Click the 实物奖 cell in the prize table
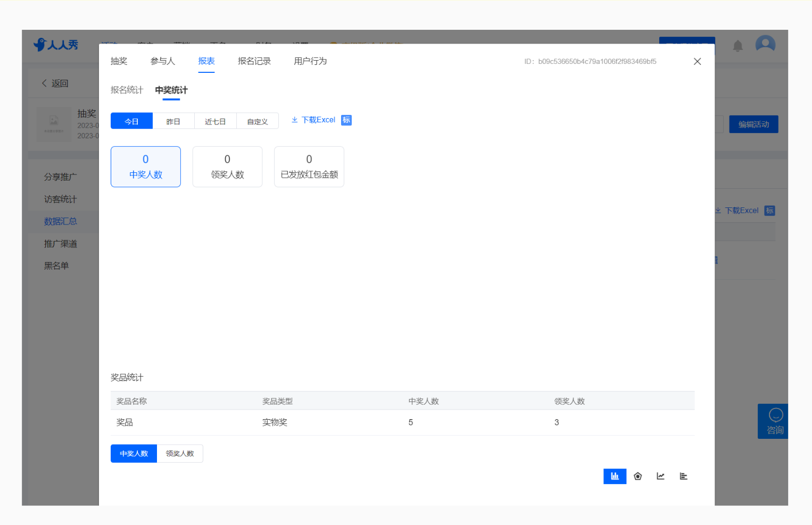 point(275,422)
